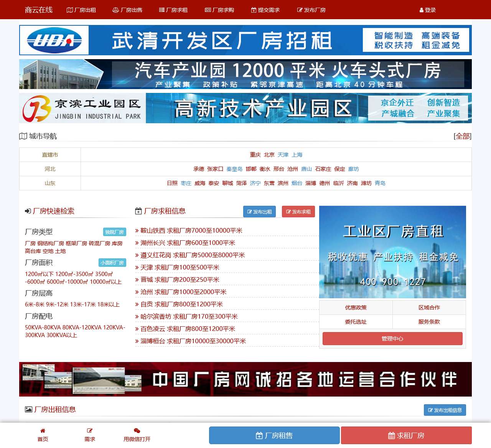
Task: Choose 石家庄 in the 河北 row
Action: pos(323,169)
